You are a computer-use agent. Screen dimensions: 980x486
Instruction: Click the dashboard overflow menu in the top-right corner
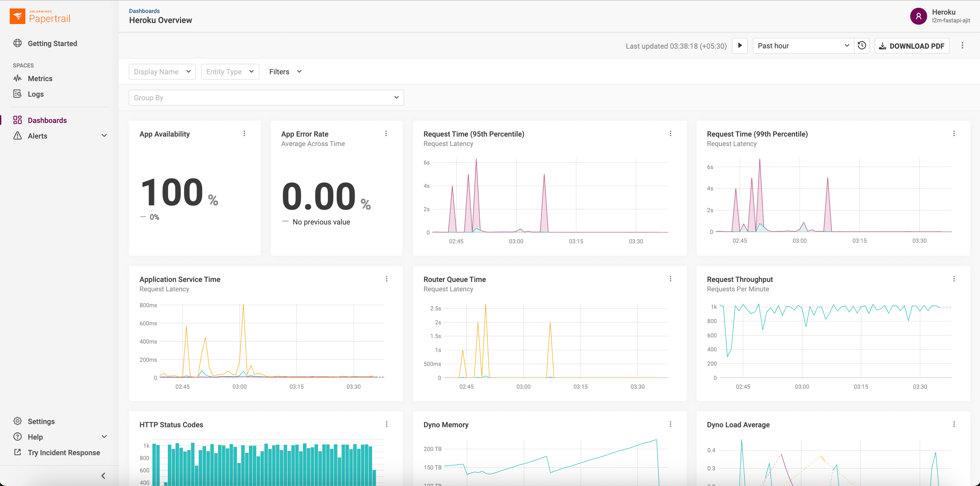pyautogui.click(x=962, y=46)
